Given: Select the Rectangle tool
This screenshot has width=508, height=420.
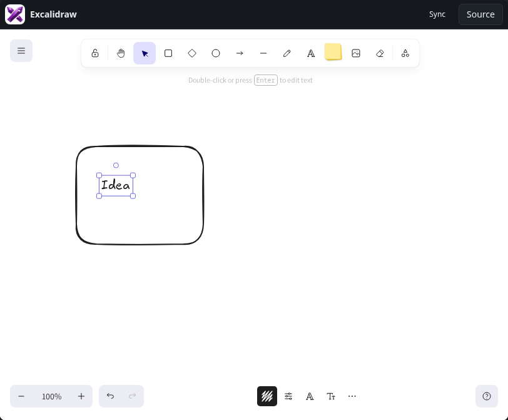Looking at the screenshot, I should (168, 53).
